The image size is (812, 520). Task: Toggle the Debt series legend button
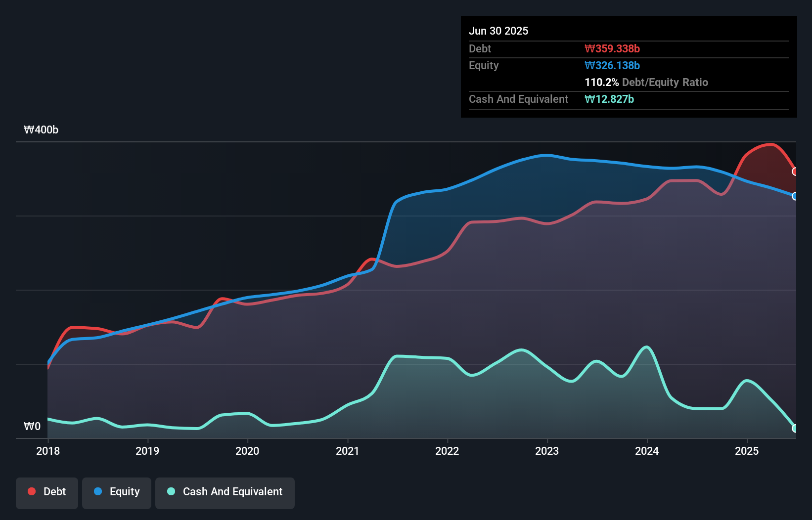click(x=47, y=492)
